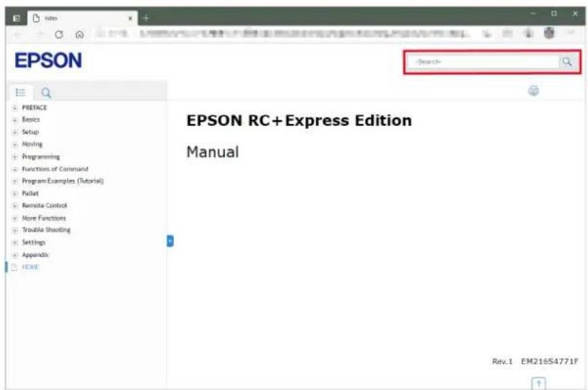Expand the Programming tree node
The image size is (588, 390).
pyautogui.click(x=15, y=157)
